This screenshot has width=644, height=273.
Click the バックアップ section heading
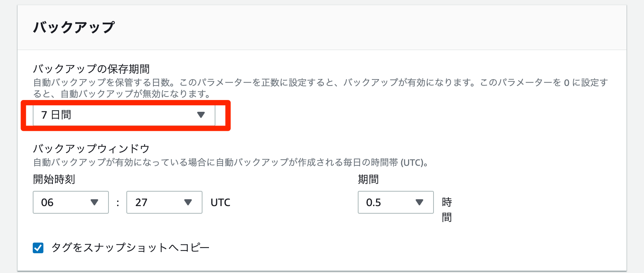click(74, 27)
